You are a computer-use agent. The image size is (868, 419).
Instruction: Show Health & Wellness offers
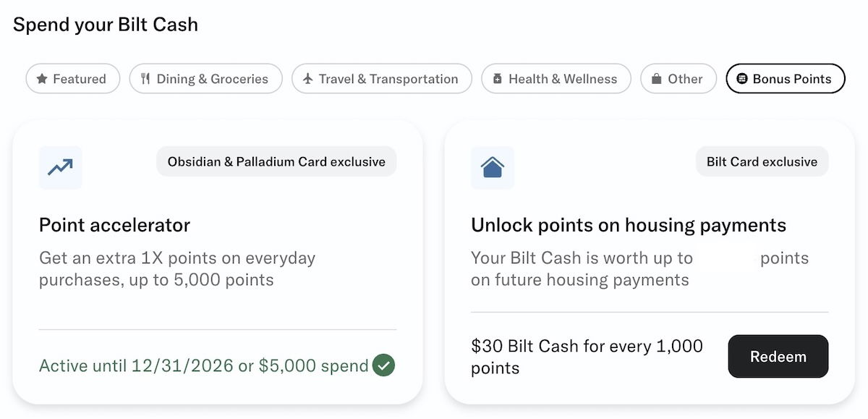556,79
